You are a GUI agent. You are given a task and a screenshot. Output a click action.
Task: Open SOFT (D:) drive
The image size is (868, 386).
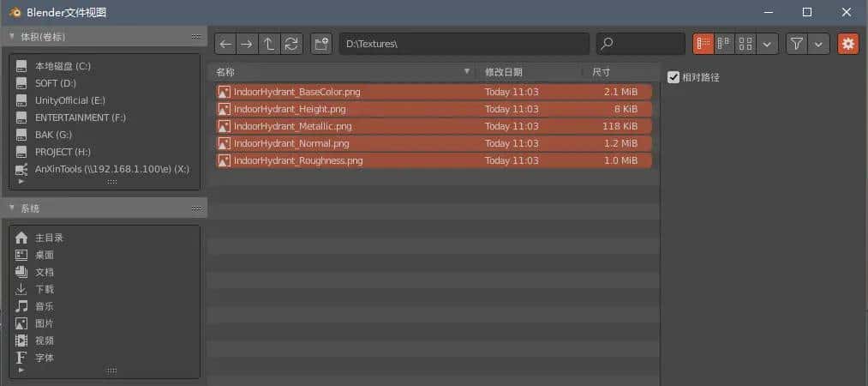tap(104, 83)
